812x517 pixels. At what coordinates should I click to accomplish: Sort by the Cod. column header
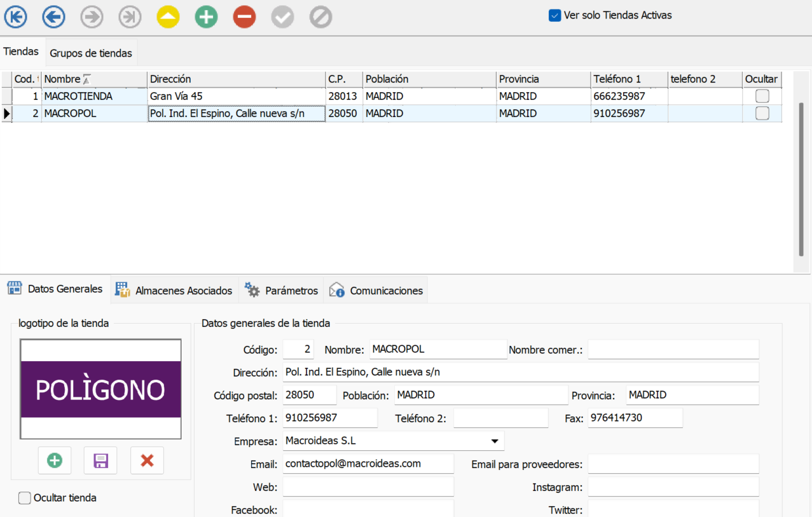(27, 79)
